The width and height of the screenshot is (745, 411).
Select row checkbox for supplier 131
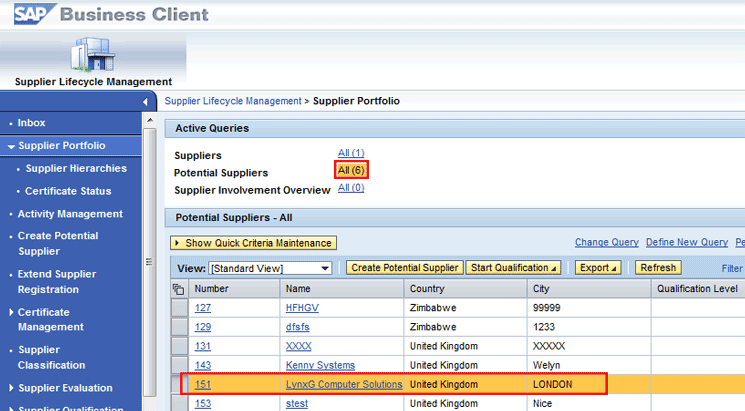[179, 346]
